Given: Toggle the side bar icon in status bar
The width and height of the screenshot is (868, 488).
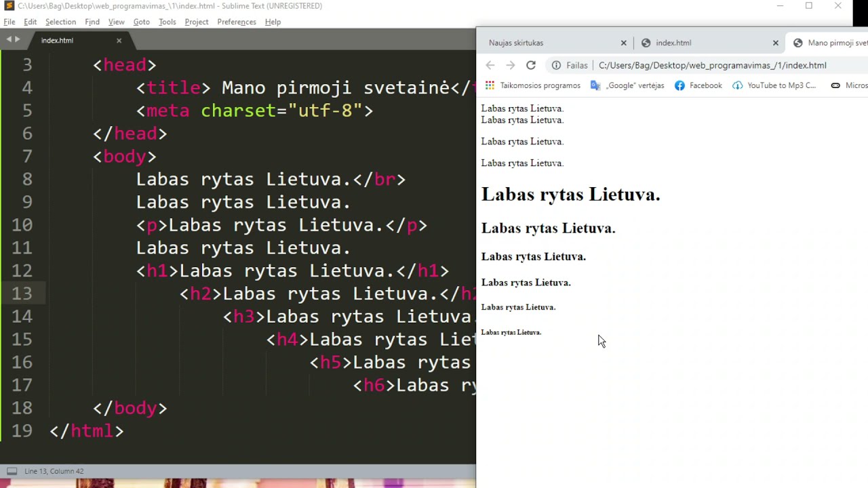Looking at the screenshot, I should click(12, 471).
